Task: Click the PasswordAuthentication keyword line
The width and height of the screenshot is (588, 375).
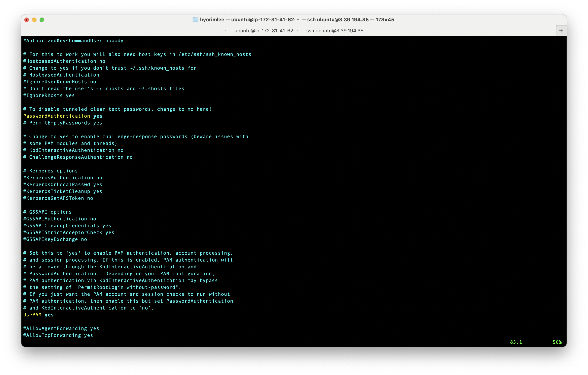Action: [57, 116]
